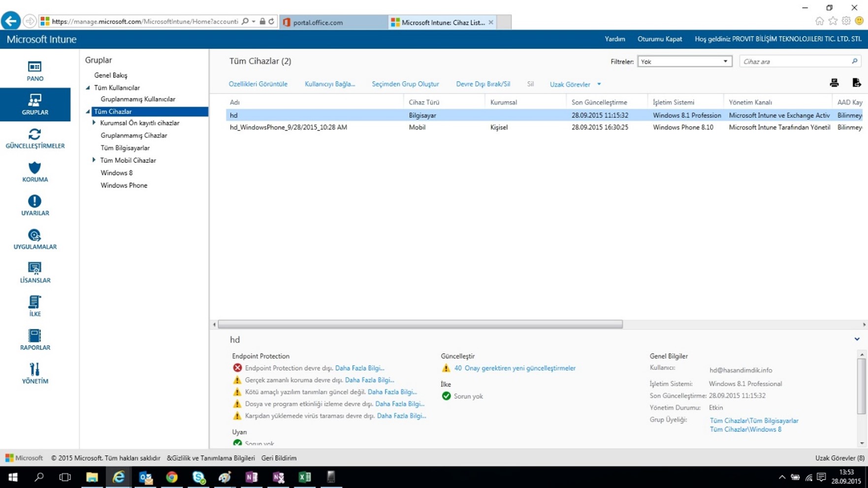Viewport: 868px width, 488px height.
Task: Open File Explorer from taskbar
Action: point(92,477)
